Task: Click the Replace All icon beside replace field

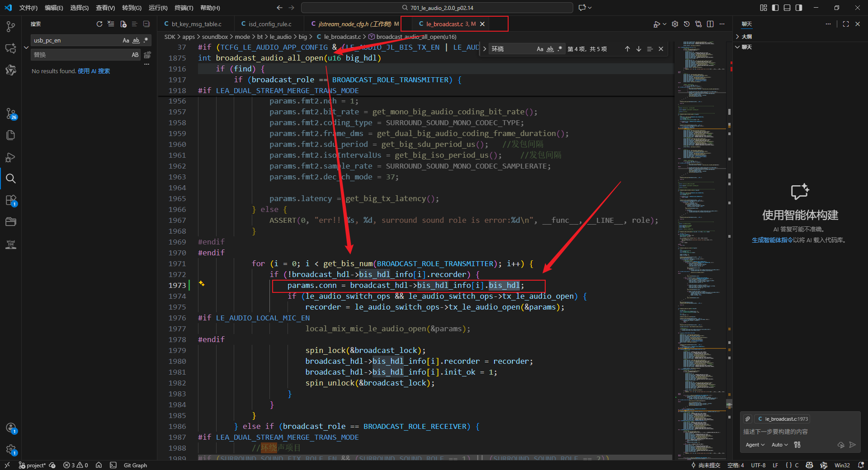Action: [147, 55]
